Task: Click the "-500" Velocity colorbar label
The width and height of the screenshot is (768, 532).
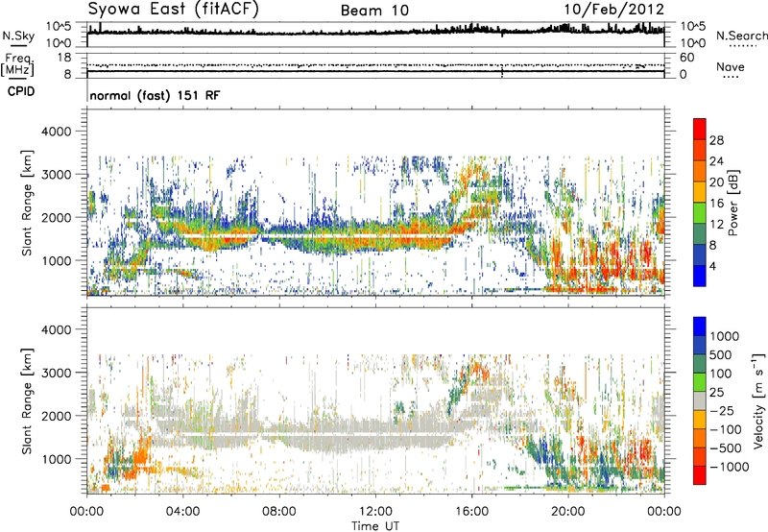Action: [726, 448]
